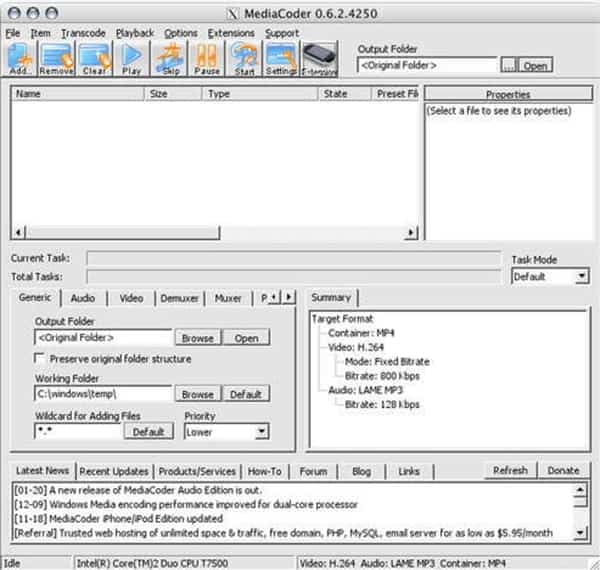
Task: Click the Wildcard for Adding Files field
Action: (78, 432)
